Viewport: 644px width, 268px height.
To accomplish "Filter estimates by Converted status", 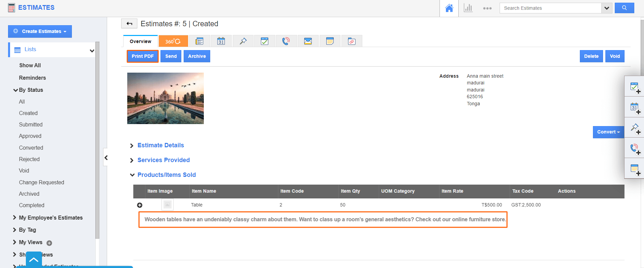I will (x=31, y=148).
